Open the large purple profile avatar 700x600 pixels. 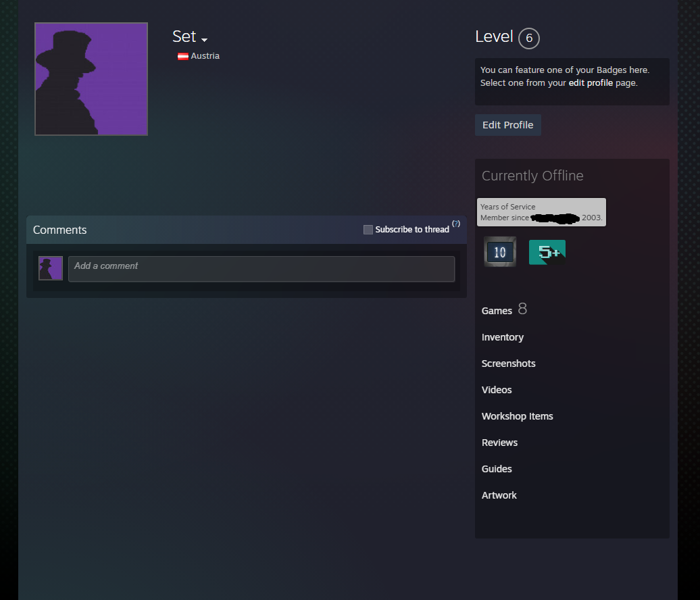(91, 79)
